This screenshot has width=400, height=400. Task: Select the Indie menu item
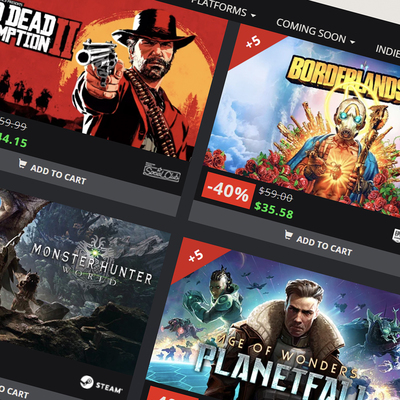(388, 51)
